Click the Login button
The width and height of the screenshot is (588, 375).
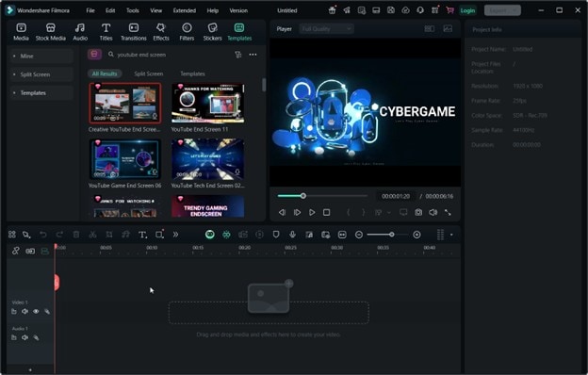click(467, 10)
